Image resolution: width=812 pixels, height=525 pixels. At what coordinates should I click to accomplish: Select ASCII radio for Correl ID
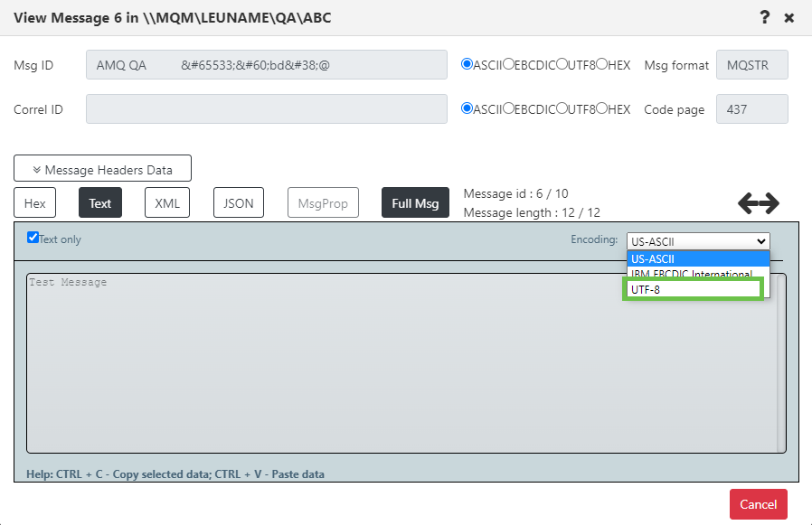point(467,108)
